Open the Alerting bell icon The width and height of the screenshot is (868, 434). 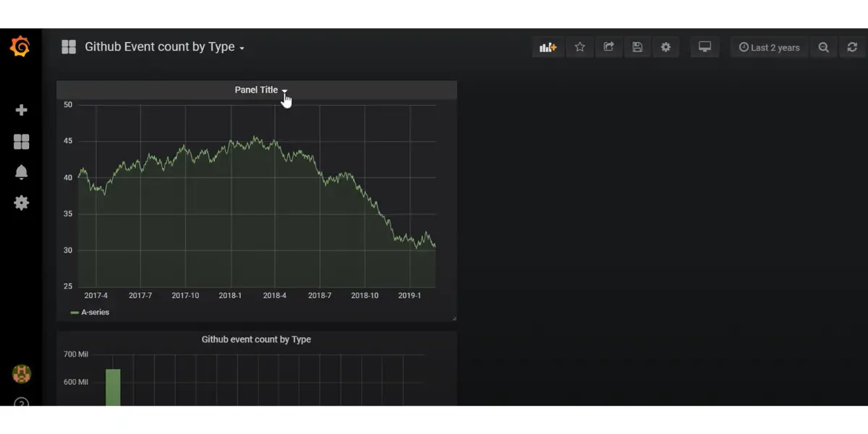pos(21,172)
